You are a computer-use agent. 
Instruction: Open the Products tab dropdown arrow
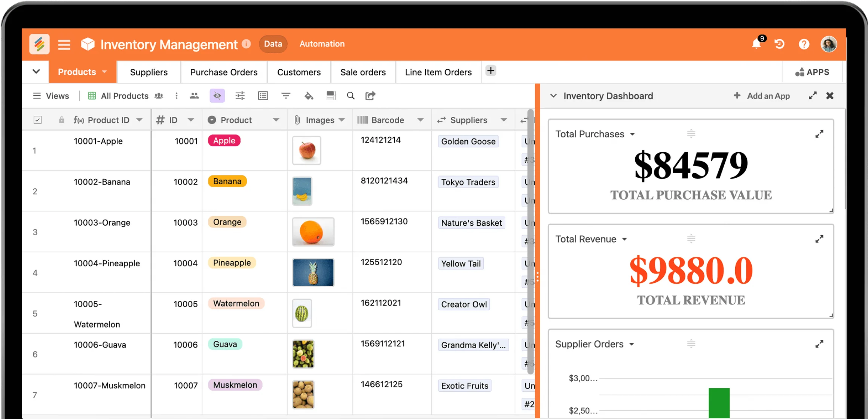(x=104, y=72)
